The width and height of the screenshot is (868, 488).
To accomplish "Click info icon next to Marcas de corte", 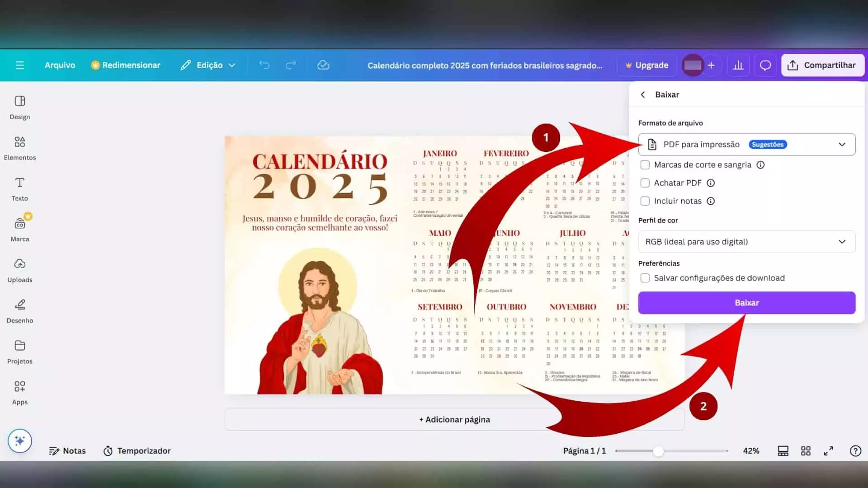I will pos(760,165).
